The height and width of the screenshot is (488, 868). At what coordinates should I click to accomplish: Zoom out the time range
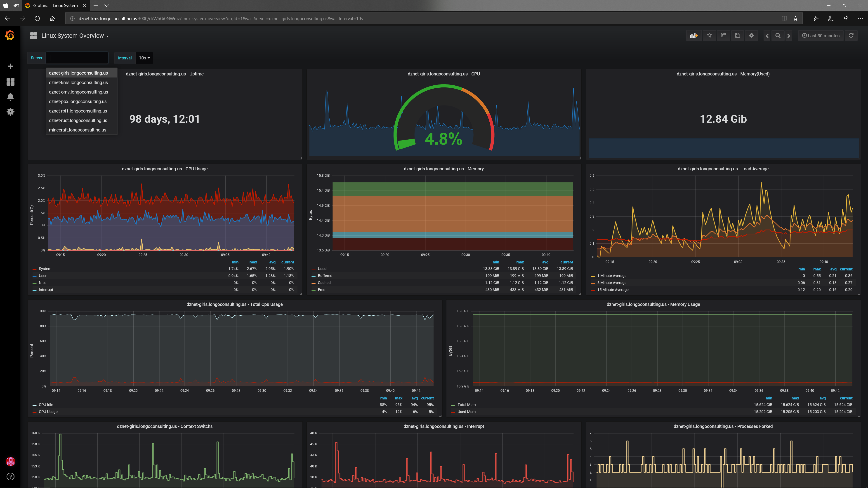click(778, 36)
